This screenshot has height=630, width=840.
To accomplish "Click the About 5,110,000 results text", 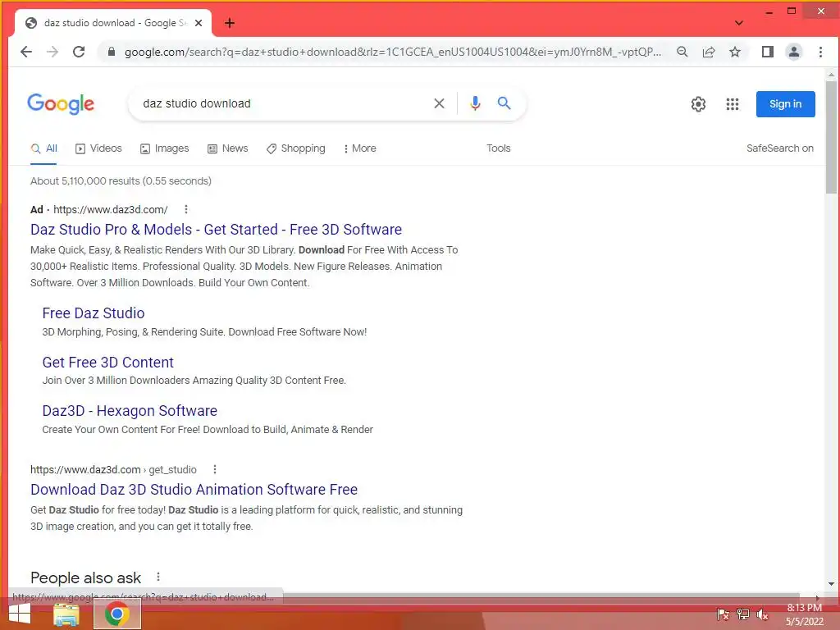I will 121,181.
